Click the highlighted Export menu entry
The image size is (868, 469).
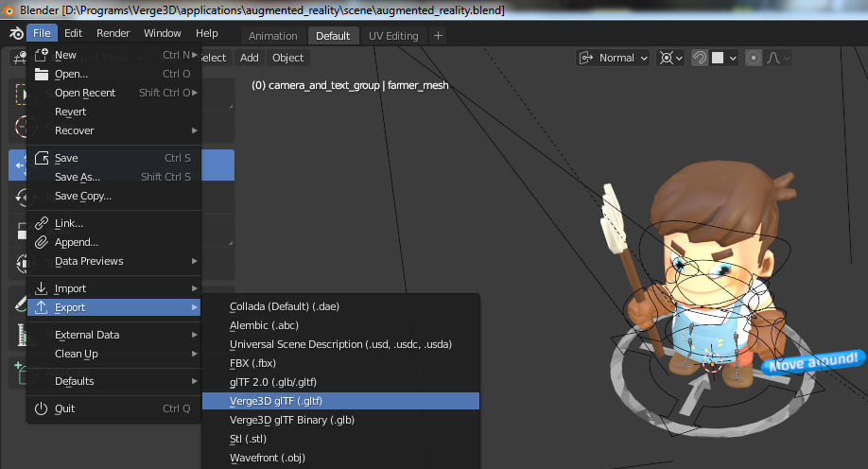tap(114, 307)
